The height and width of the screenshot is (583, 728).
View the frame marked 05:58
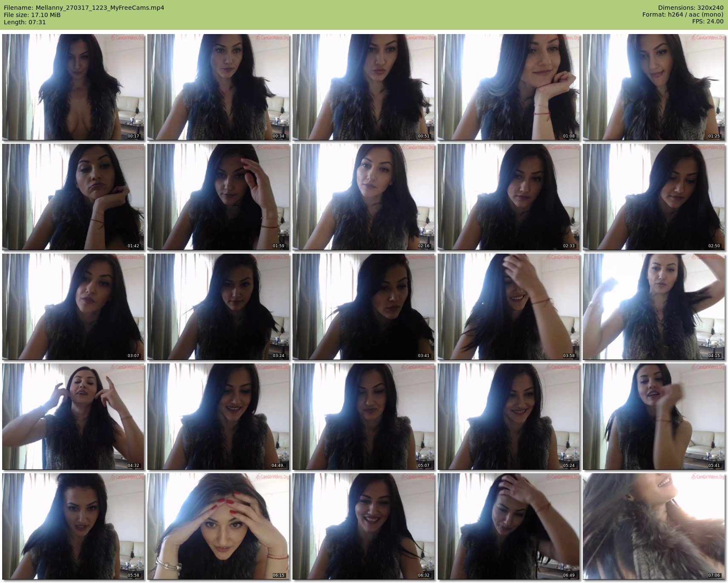(73, 526)
